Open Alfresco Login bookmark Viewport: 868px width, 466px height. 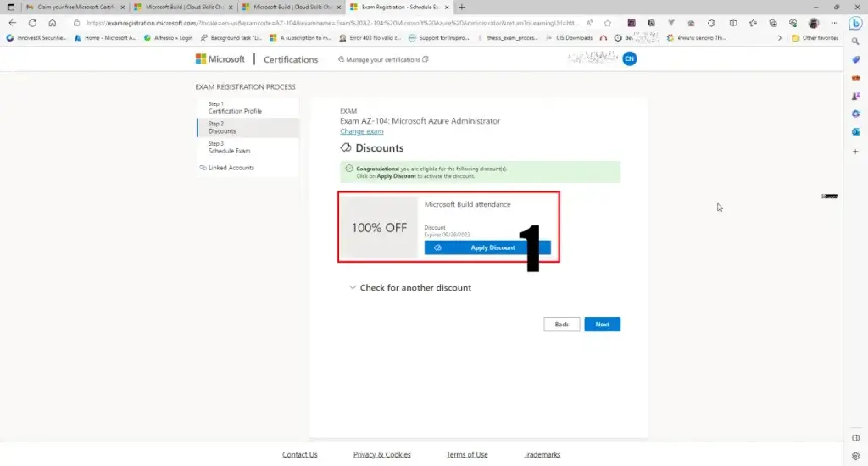[169, 38]
